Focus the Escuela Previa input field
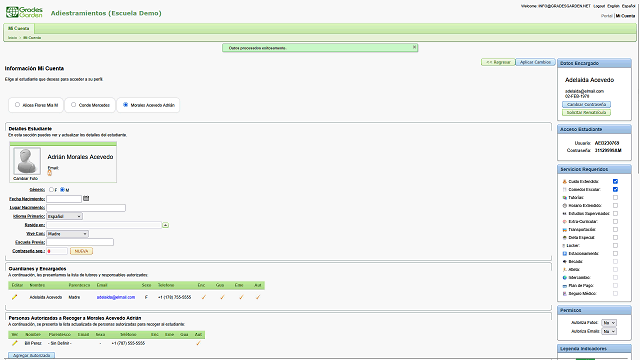 pos(80,242)
